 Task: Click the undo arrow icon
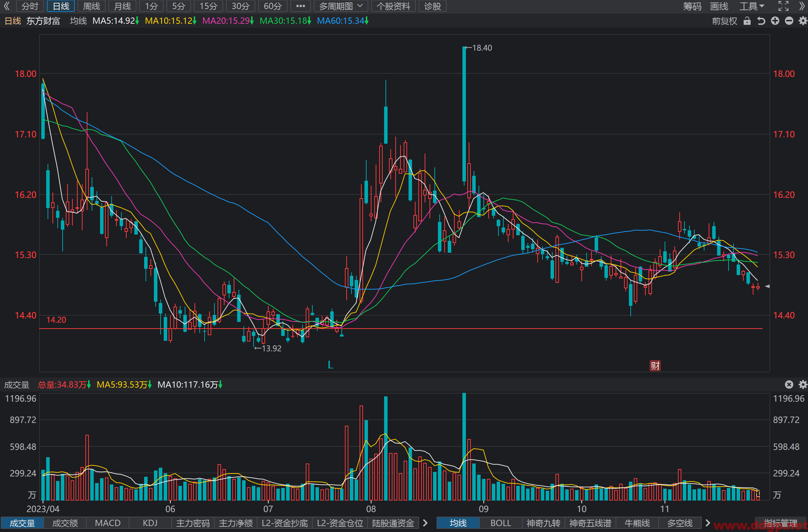point(761,21)
